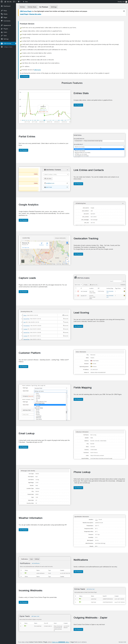128x644 pixels.
Task: Click Go Premium under Outgoing Webhooks - Zapier
Action: tap(78, 629)
